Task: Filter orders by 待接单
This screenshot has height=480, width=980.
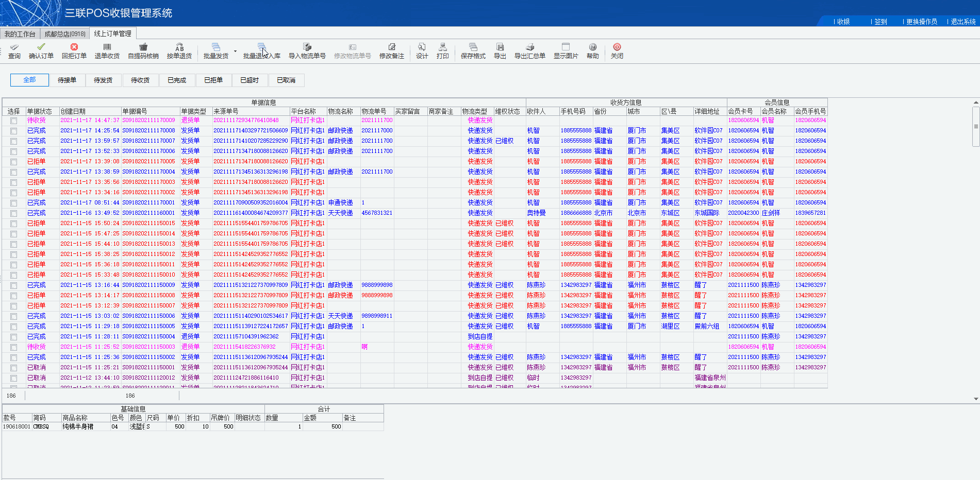Action: (67, 80)
